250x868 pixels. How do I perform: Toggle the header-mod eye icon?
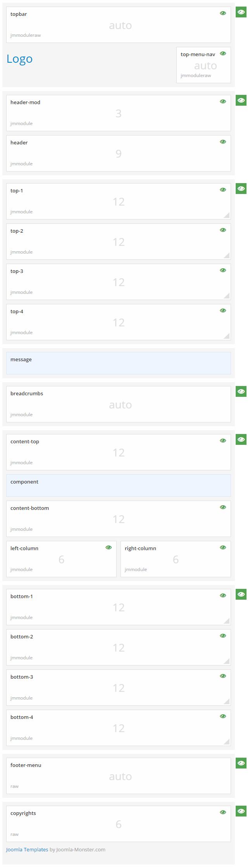[x=223, y=101]
